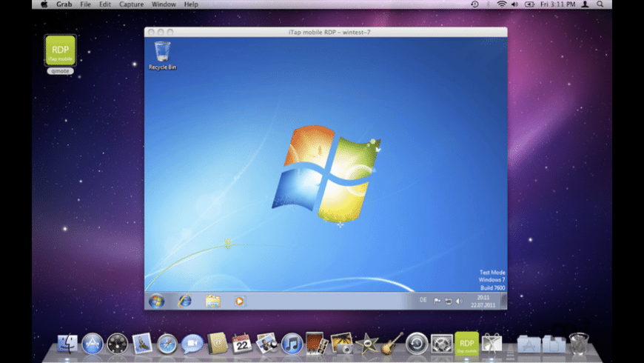Open iChat bubble icon in Dock
The image size is (644, 363).
[192, 343]
